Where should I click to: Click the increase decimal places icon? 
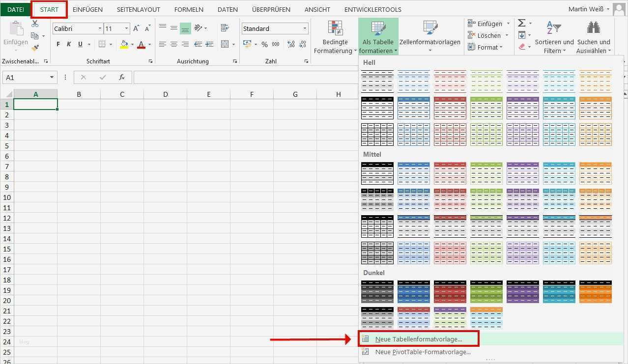[x=290, y=44]
